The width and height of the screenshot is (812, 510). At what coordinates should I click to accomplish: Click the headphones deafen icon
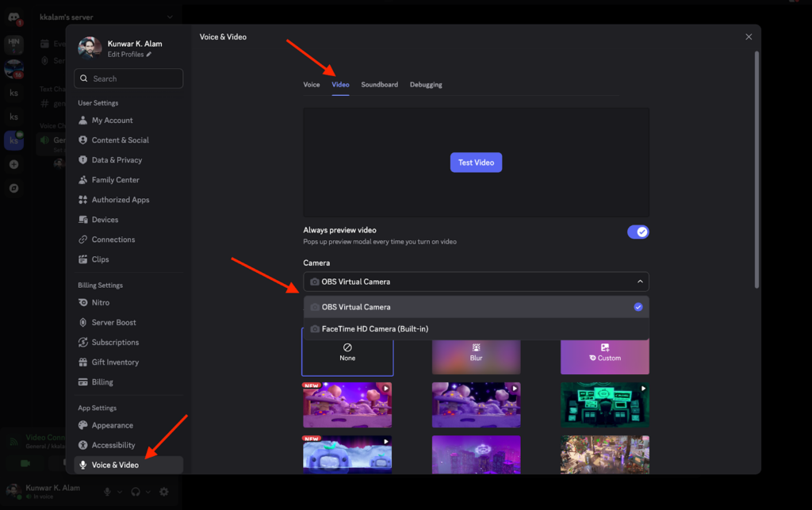click(x=136, y=492)
